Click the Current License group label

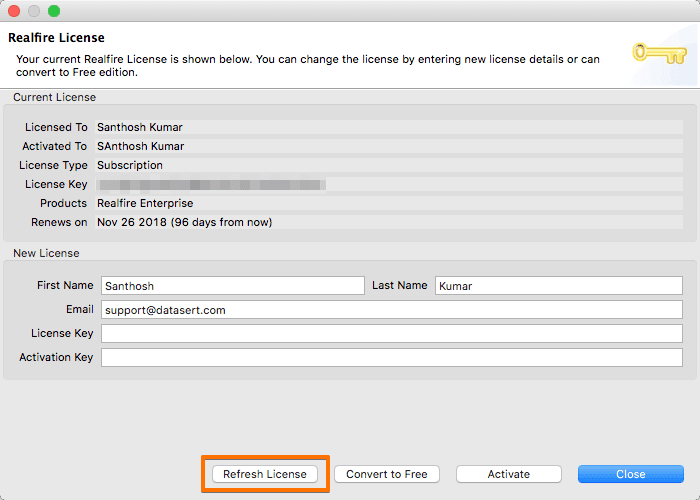(54, 97)
